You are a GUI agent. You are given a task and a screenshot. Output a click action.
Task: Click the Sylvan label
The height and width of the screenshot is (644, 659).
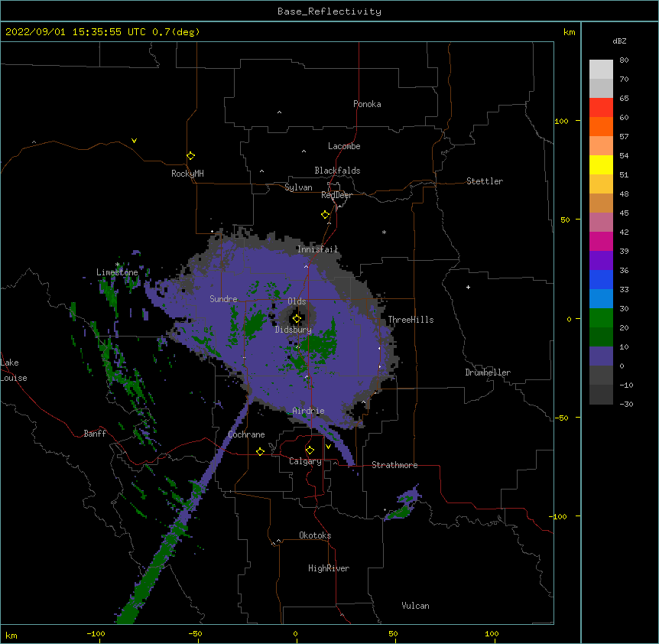pos(298,187)
